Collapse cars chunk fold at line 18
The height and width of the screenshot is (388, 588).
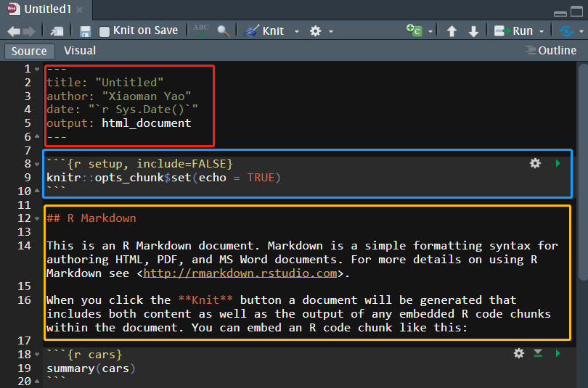37,355
